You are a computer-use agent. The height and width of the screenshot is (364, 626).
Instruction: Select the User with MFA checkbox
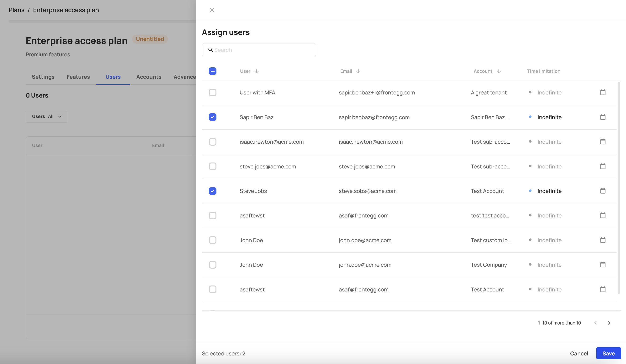[x=212, y=93]
